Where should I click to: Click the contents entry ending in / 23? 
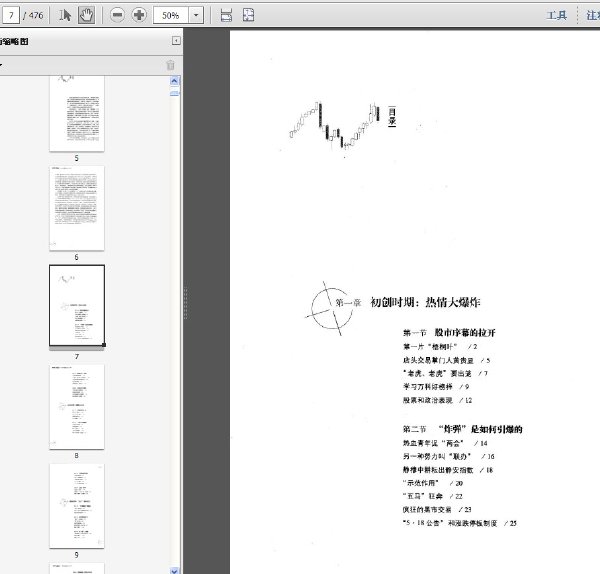pos(437,509)
